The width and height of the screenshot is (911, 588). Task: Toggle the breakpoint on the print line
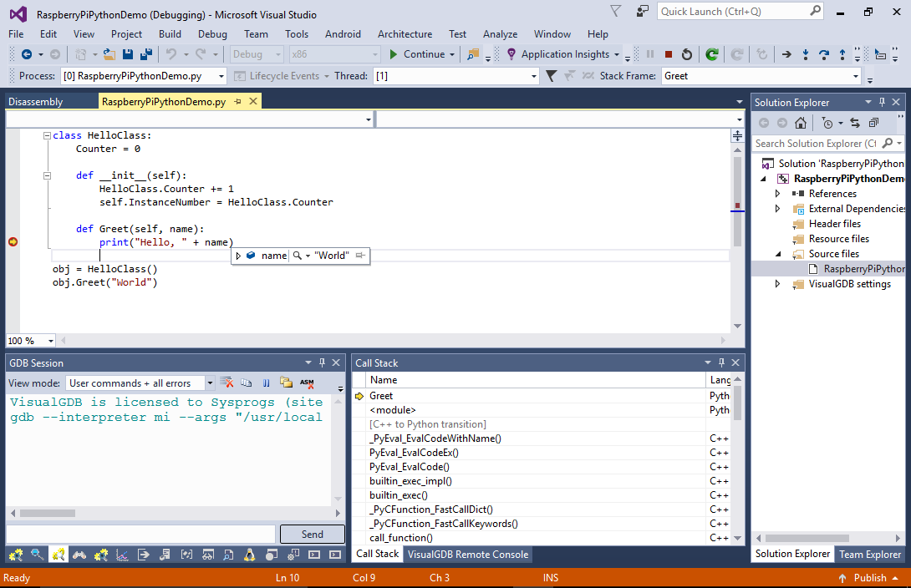pyautogui.click(x=13, y=242)
